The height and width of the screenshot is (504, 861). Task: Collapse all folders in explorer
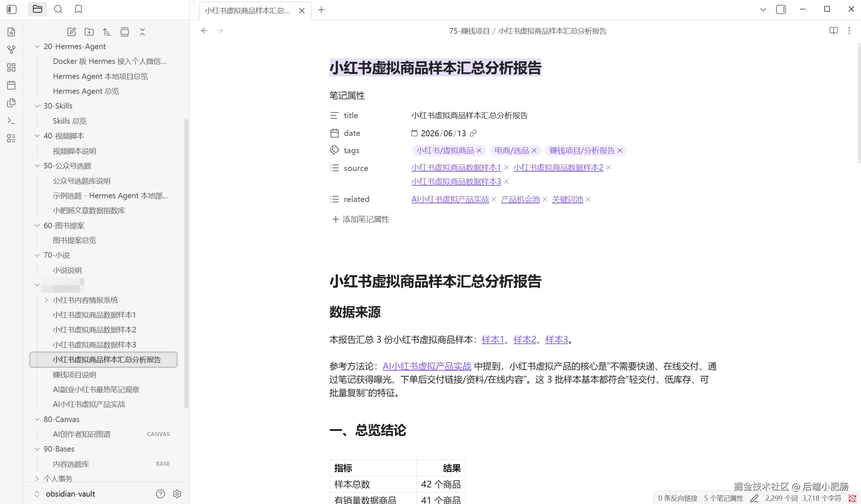click(142, 32)
